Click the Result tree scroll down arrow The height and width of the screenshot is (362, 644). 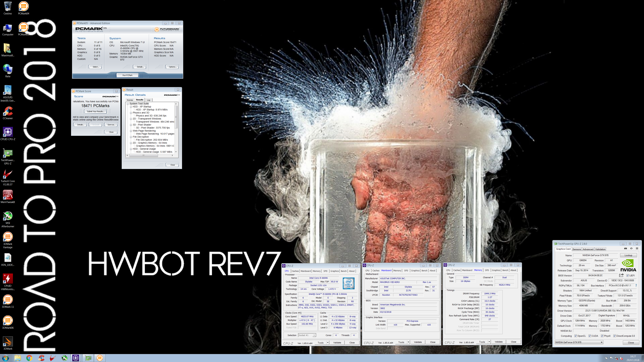pos(176,152)
